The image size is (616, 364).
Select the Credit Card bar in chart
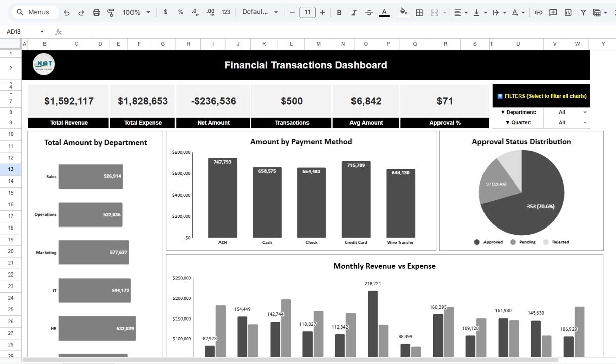(x=356, y=199)
